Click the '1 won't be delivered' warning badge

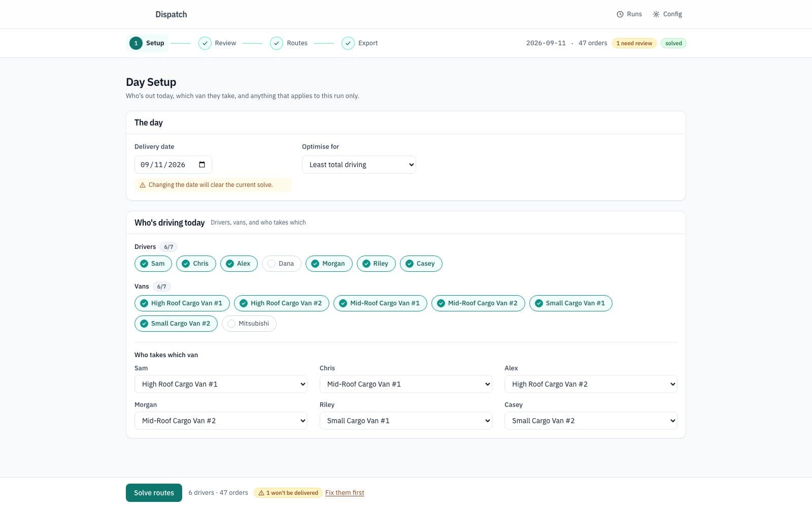(x=288, y=493)
